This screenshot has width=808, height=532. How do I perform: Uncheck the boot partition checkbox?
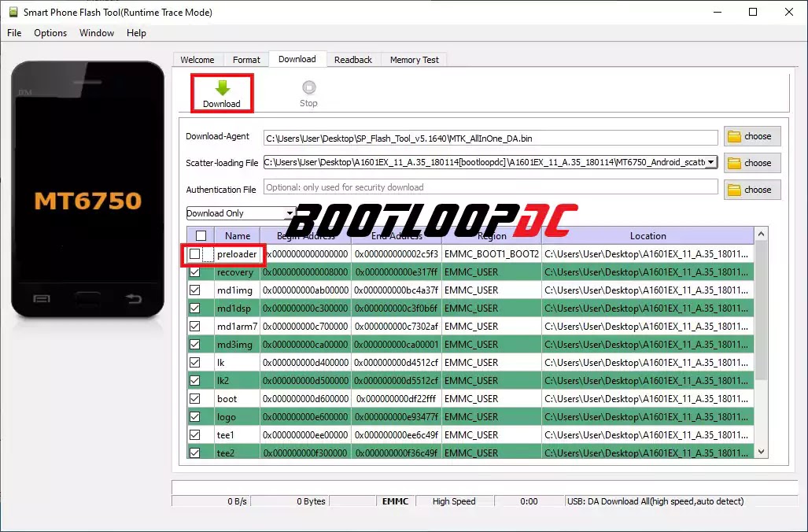pyautogui.click(x=195, y=398)
